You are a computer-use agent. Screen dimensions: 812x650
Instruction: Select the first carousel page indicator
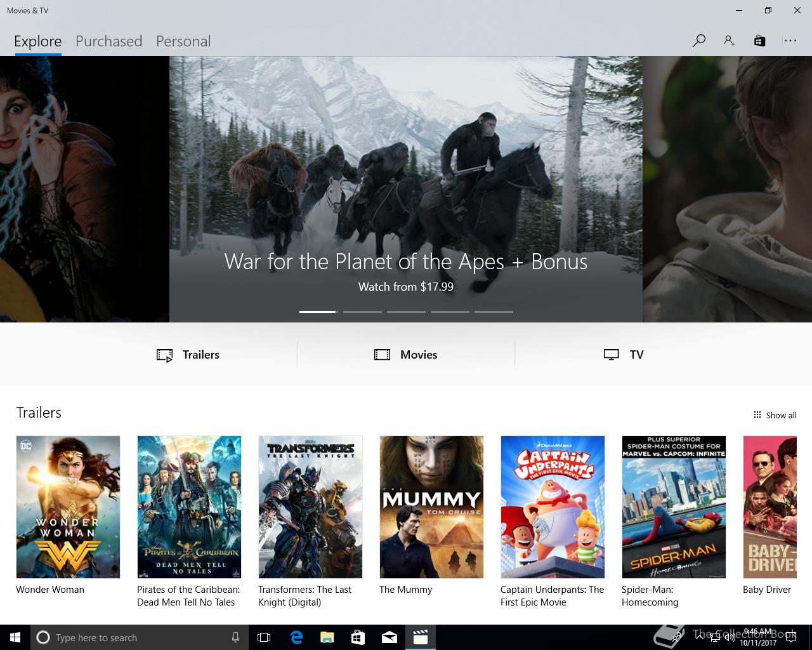point(318,312)
